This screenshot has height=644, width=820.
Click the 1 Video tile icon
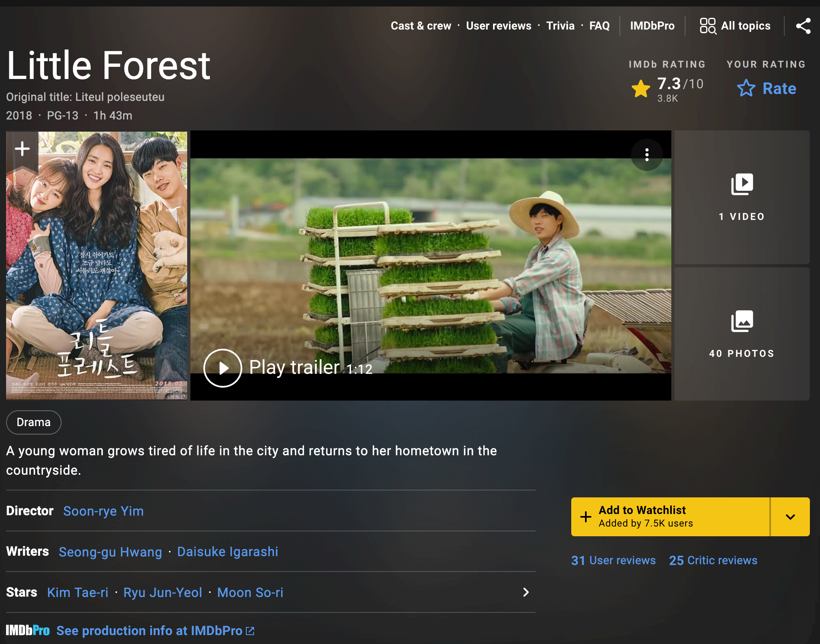(742, 185)
